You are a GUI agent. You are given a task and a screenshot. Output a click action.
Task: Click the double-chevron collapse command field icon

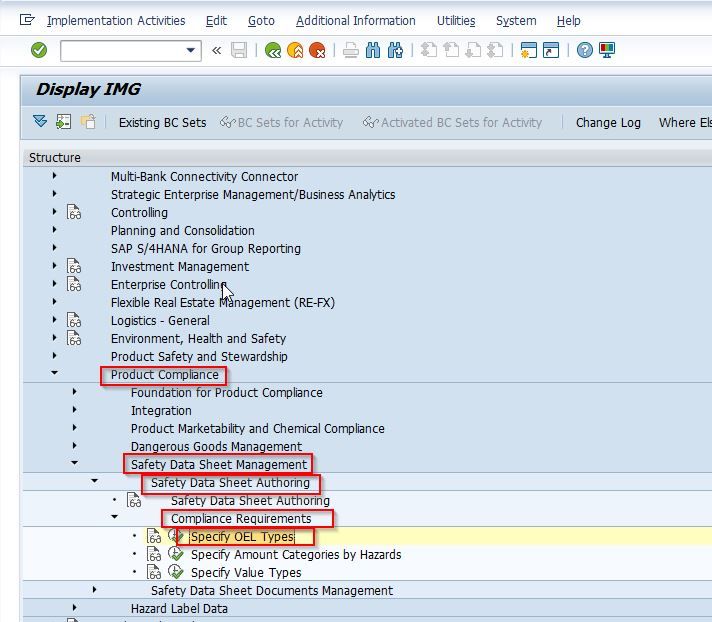217,50
